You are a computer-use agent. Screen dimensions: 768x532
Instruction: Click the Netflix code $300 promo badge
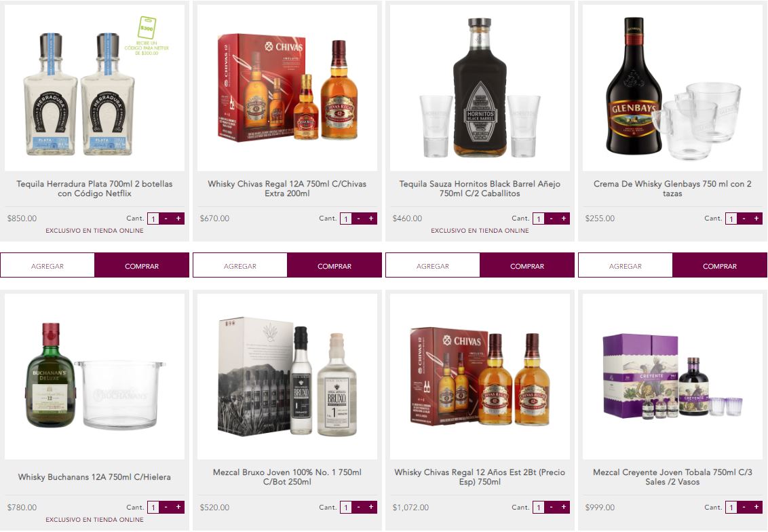pyautogui.click(x=147, y=36)
